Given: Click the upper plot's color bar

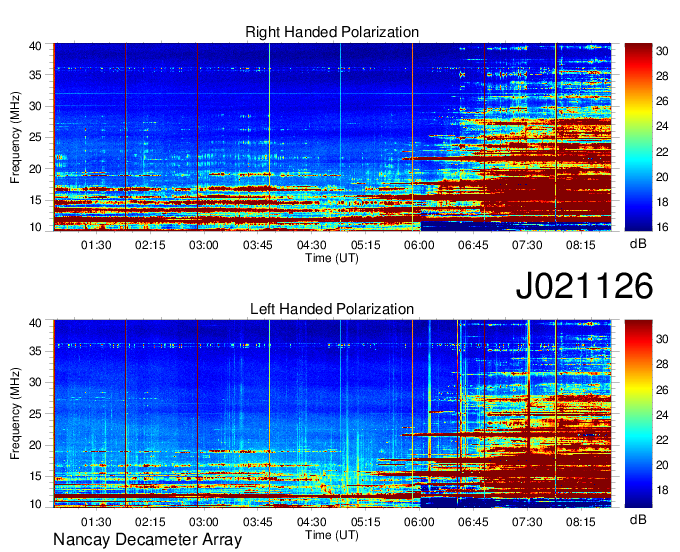Looking at the screenshot, I should pyautogui.click(x=638, y=137).
